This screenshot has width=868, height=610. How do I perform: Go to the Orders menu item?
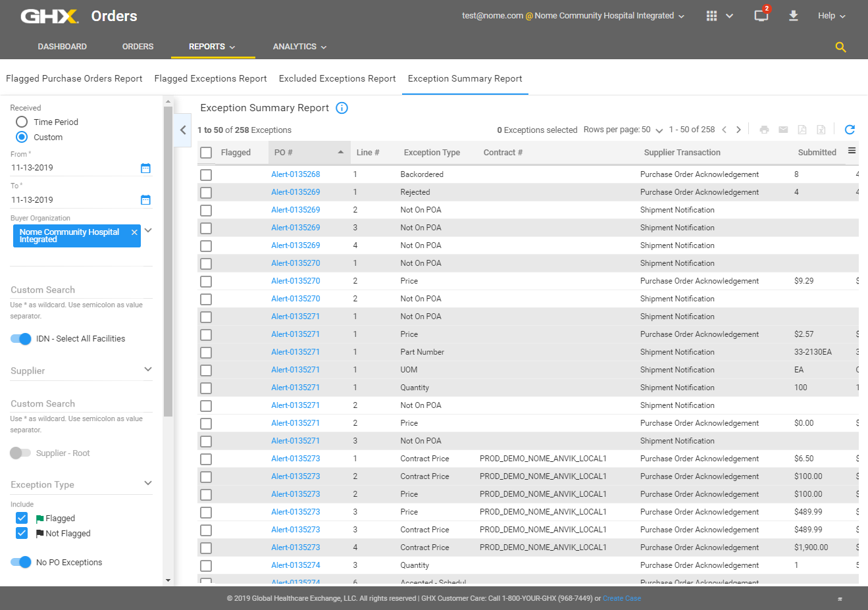pyautogui.click(x=138, y=47)
